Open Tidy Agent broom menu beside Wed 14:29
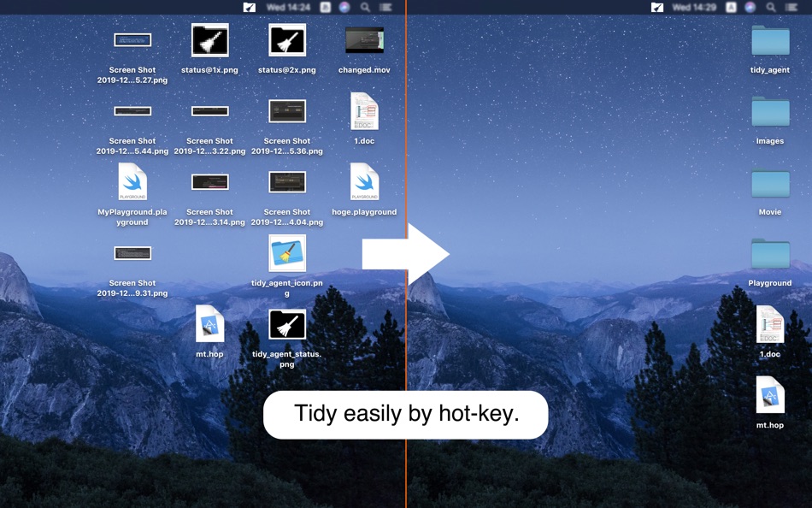The height and width of the screenshot is (508, 812). pos(657,7)
